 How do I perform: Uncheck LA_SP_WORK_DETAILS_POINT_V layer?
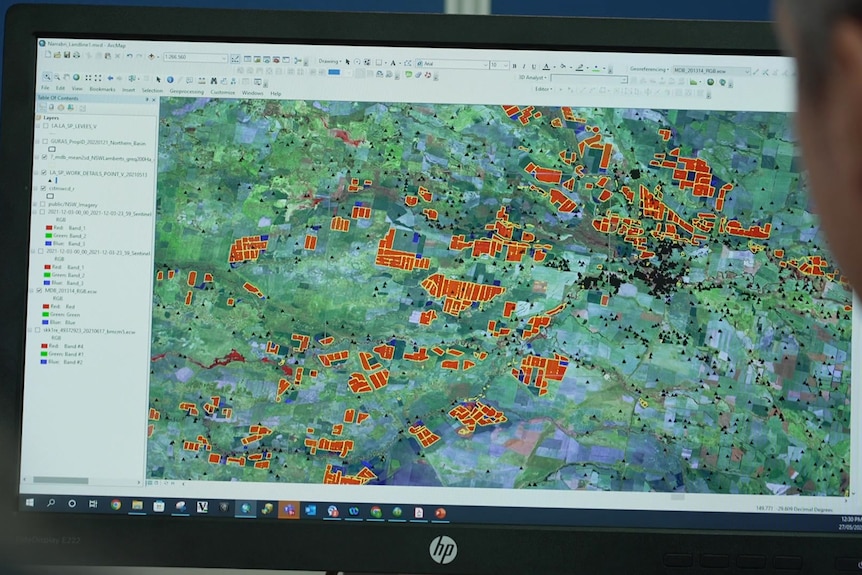click(43, 172)
